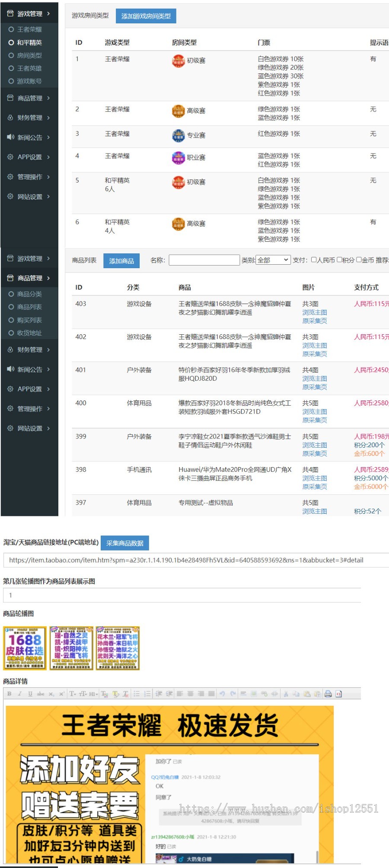Align text right in the editor
389x868 pixels.
click(x=201, y=694)
